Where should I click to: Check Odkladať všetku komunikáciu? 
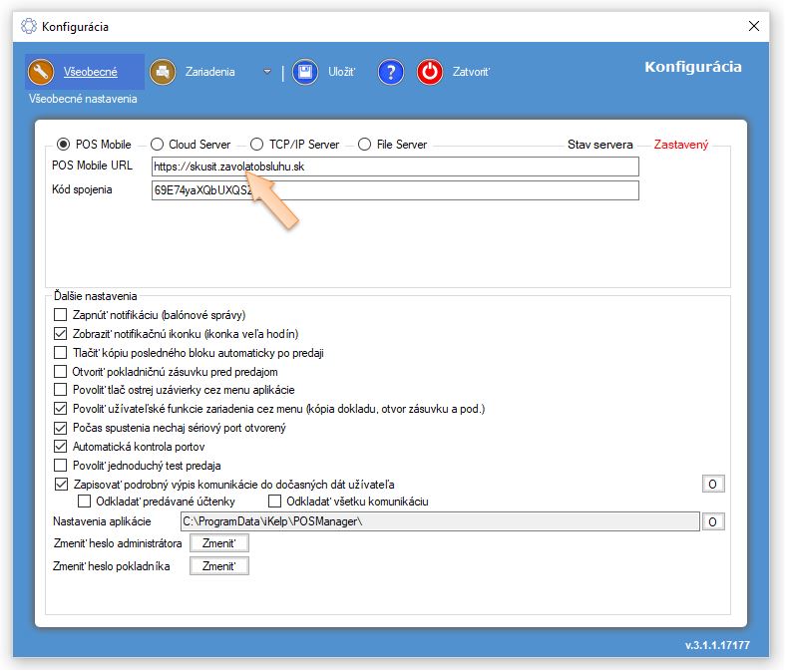coord(275,502)
